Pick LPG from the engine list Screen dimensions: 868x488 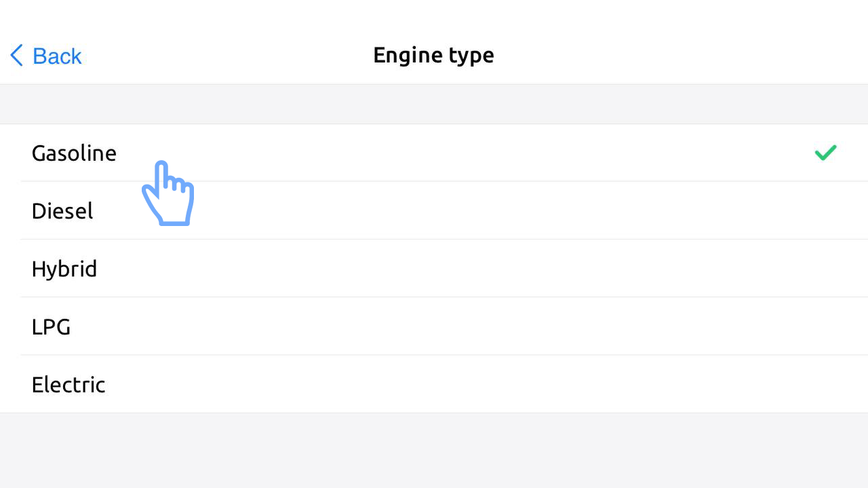coord(52,327)
